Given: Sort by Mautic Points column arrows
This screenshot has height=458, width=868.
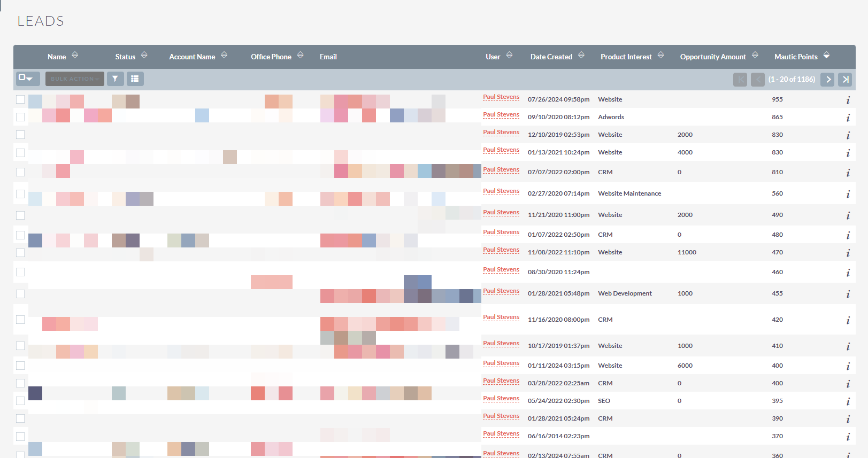Looking at the screenshot, I should [826, 55].
